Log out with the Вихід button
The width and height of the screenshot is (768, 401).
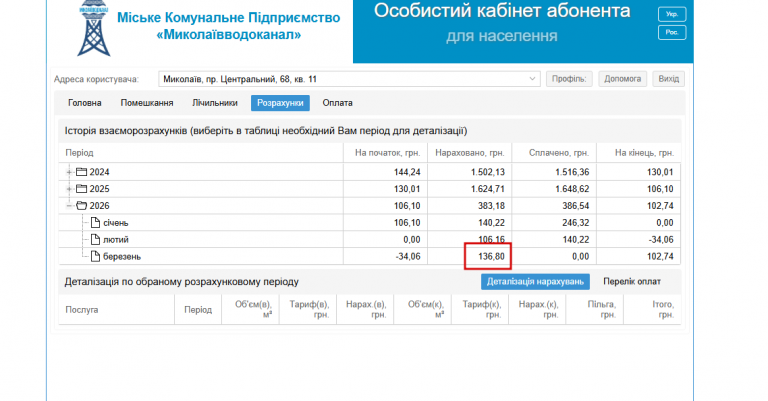pyautogui.click(x=669, y=79)
